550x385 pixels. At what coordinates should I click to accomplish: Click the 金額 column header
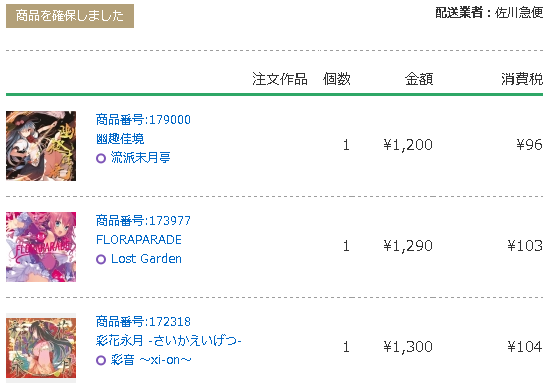[x=419, y=79]
